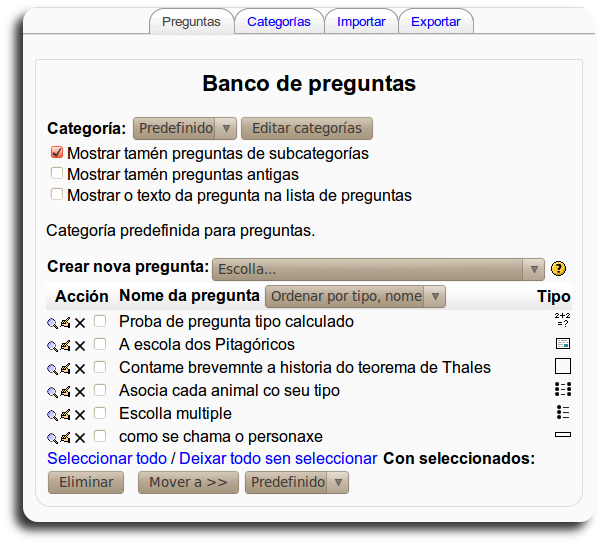
Task: Edit the 'A escola dos Pitagóricos' question
Action: tap(65, 345)
